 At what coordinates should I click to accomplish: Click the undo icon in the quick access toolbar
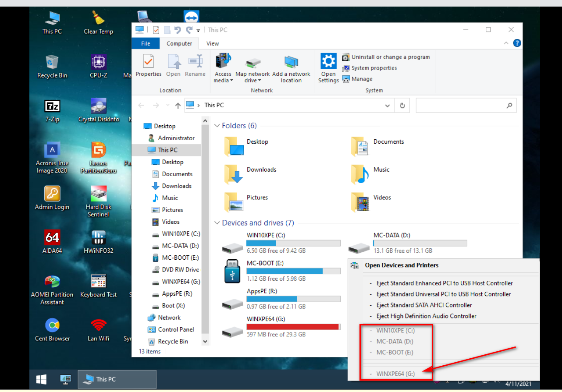[178, 30]
